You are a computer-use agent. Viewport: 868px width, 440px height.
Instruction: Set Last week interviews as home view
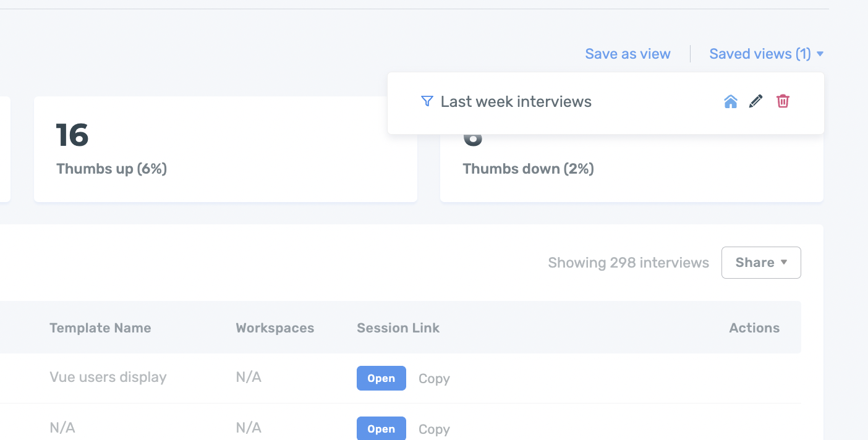pyautogui.click(x=731, y=102)
